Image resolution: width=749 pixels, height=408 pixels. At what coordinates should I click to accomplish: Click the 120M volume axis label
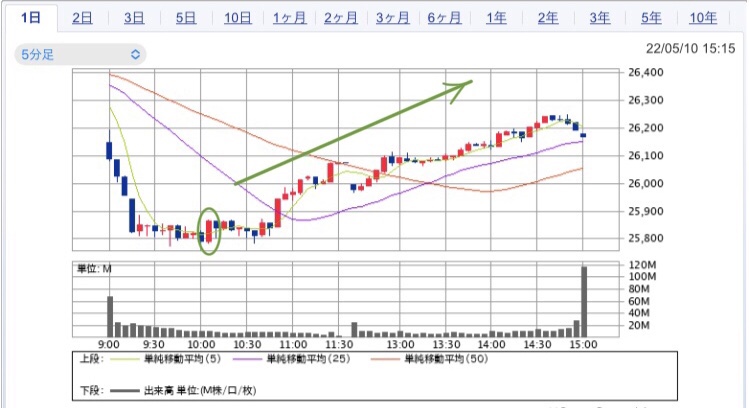click(x=642, y=265)
